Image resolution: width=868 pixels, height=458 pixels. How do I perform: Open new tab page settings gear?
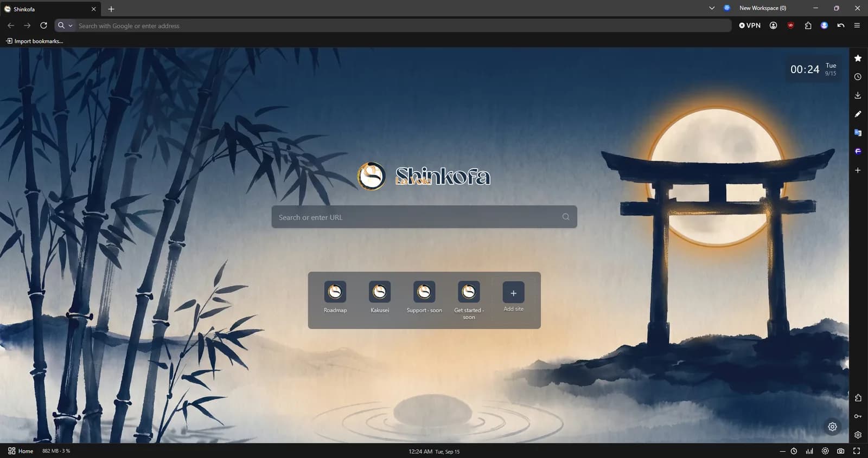click(x=832, y=427)
